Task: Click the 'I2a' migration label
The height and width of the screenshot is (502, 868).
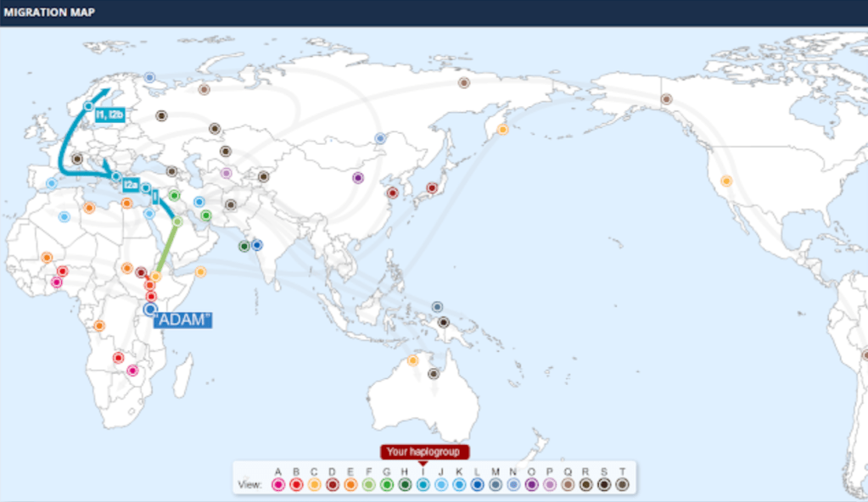Action: coord(131,184)
